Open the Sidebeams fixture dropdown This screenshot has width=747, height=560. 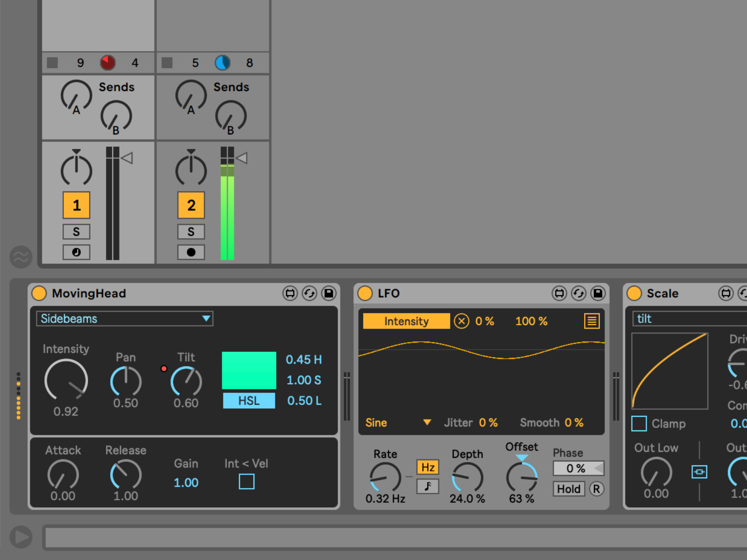pos(124,319)
